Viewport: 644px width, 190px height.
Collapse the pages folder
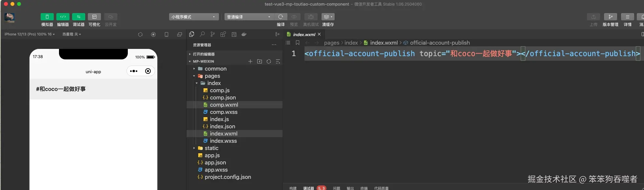[234, 76]
